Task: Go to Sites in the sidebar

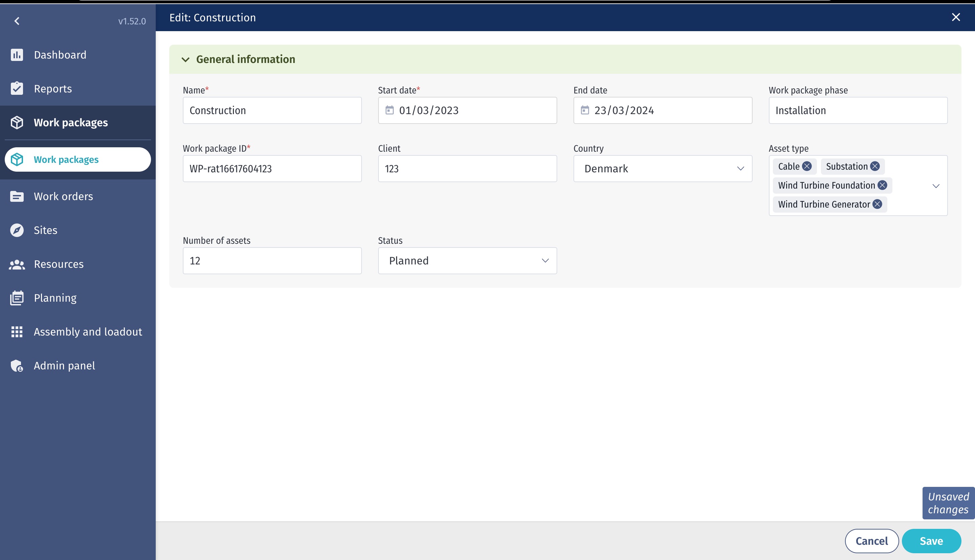Action: click(x=78, y=230)
